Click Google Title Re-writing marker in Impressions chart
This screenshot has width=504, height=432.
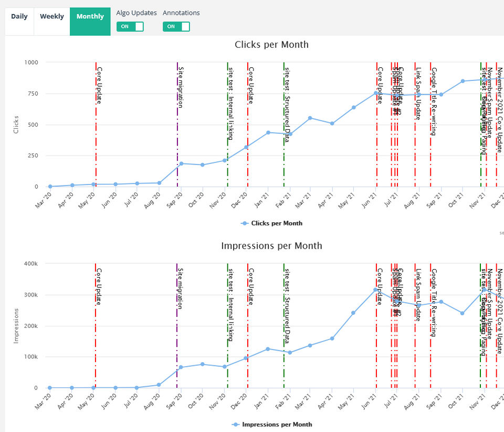[x=430, y=325]
